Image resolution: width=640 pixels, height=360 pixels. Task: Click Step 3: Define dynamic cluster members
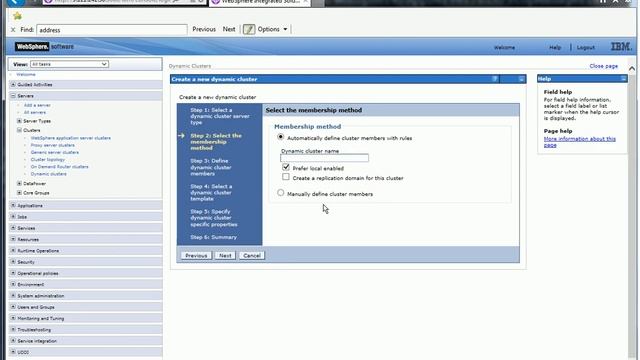211,167
